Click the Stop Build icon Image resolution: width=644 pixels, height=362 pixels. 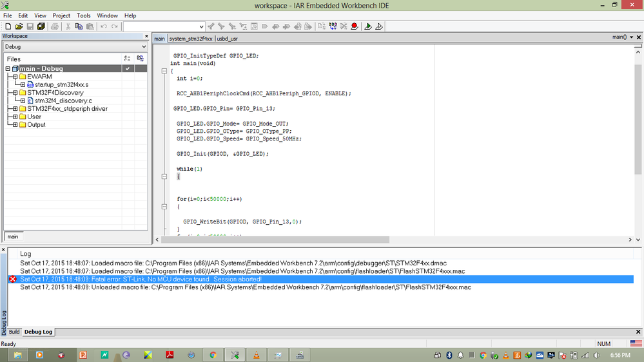click(344, 26)
